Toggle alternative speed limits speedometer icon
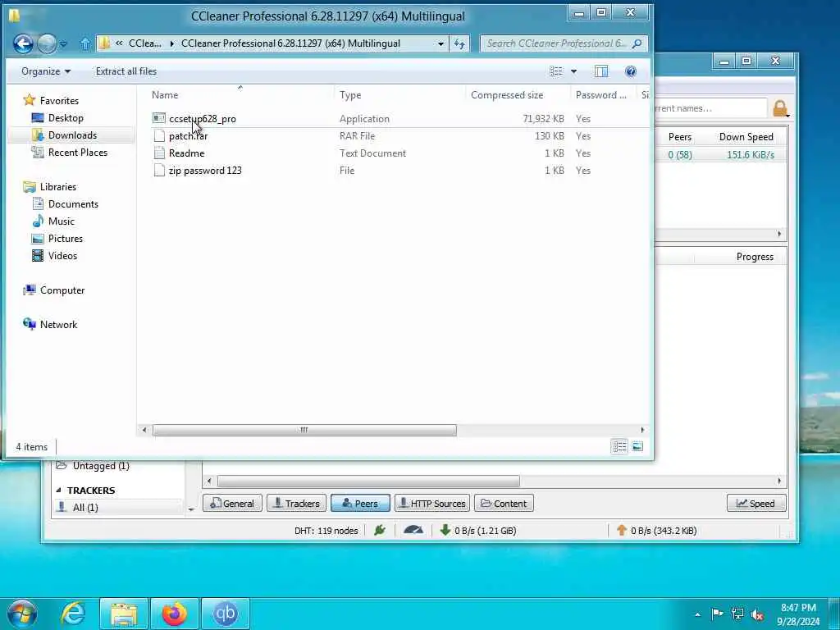Viewport: 840px width, 630px height. 413,531
